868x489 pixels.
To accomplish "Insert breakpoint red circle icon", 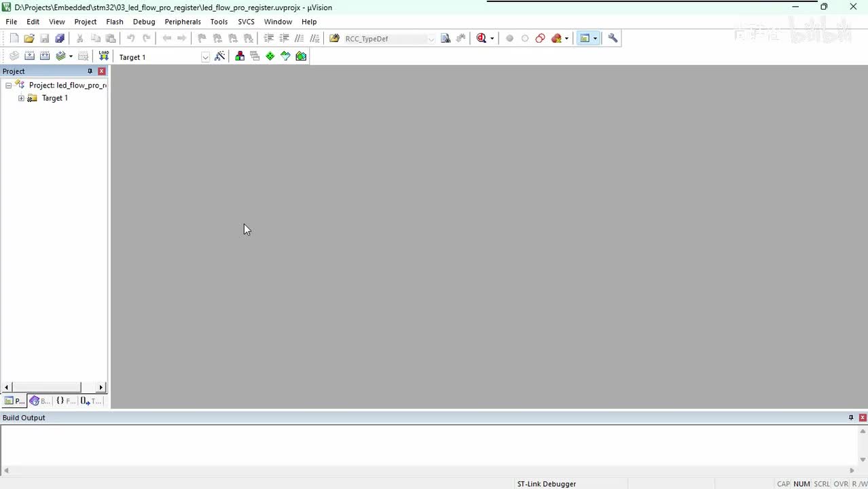I will pyautogui.click(x=509, y=39).
